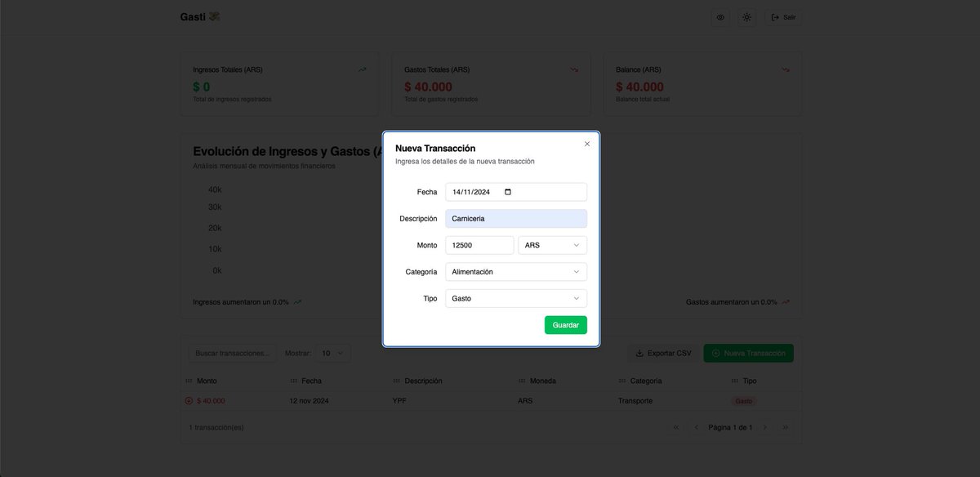Image resolution: width=980 pixels, height=477 pixels.
Task: Click the Salir logout button
Action: point(783,17)
